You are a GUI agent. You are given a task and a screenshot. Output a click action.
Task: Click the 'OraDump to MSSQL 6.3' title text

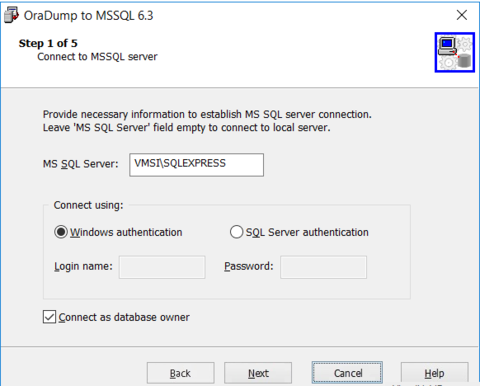point(88,16)
